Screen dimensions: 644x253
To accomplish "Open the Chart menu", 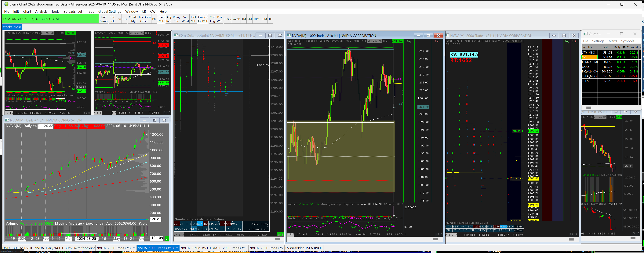I will point(27,12).
